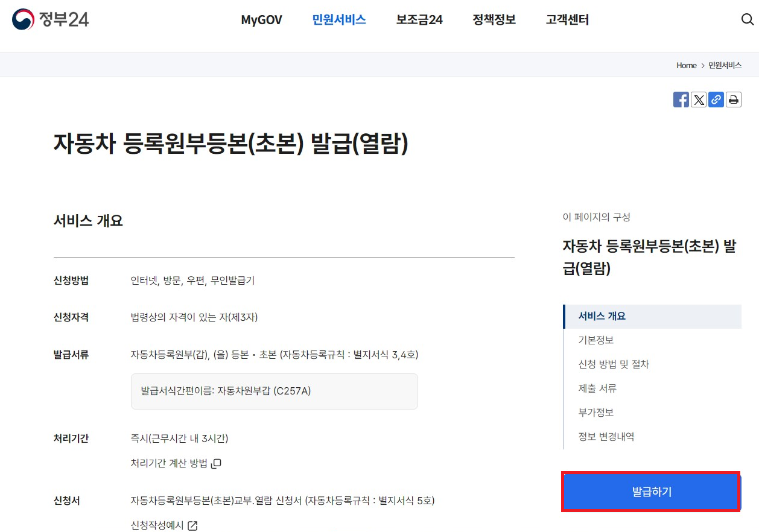759x532 pixels.
Task: Click text 교부.열람 신청서 별지서식 5호
Action: point(283,501)
